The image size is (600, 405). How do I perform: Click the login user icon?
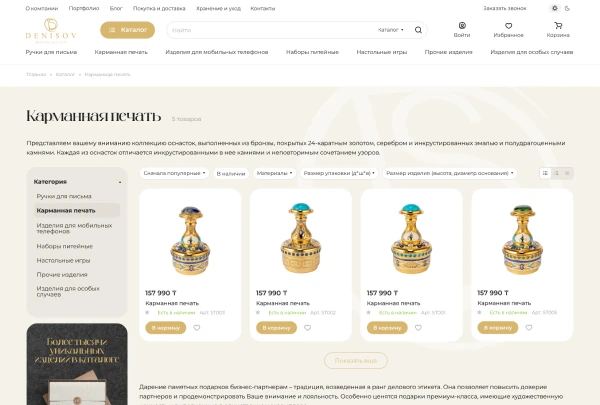(x=462, y=26)
